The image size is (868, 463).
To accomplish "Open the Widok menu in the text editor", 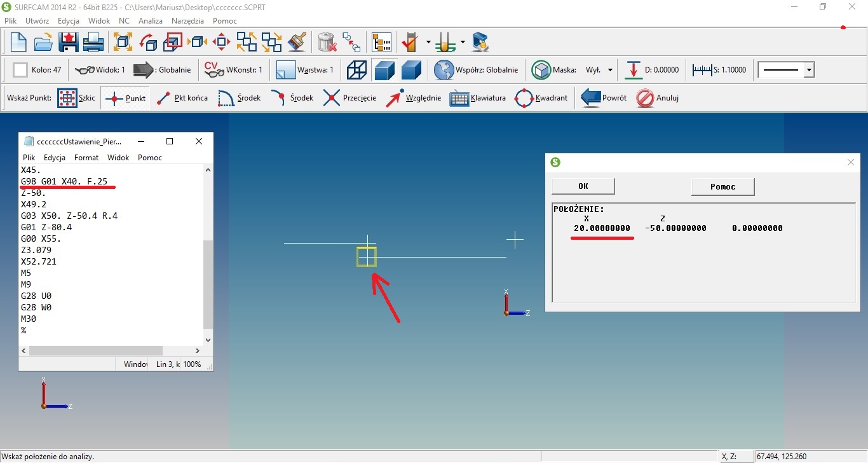I will click(118, 157).
